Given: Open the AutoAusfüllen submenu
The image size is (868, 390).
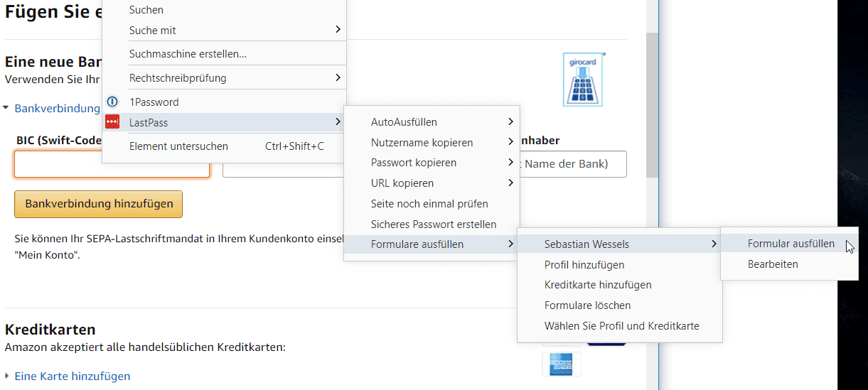Looking at the screenshot, I should [432, 122].
